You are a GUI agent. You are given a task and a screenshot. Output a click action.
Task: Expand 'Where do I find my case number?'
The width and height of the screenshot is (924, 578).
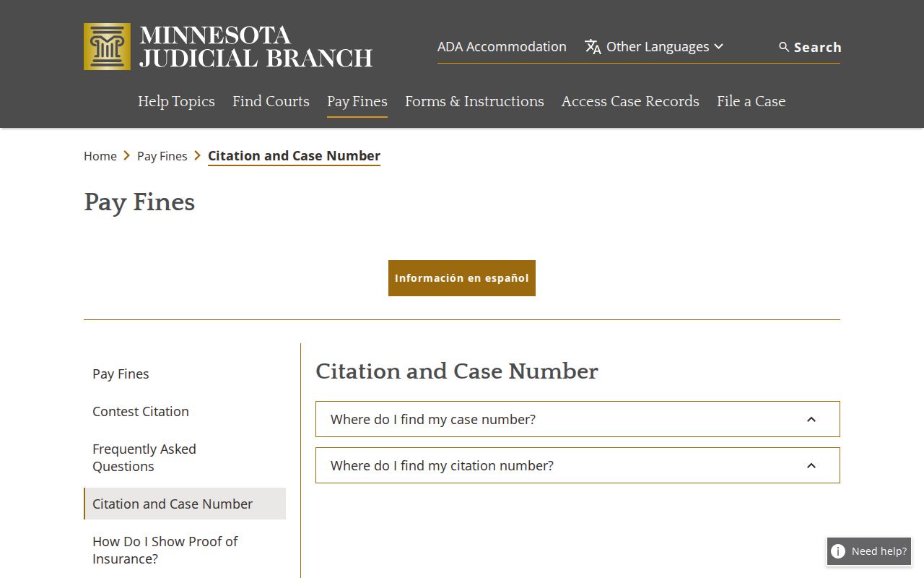point(577,419)
